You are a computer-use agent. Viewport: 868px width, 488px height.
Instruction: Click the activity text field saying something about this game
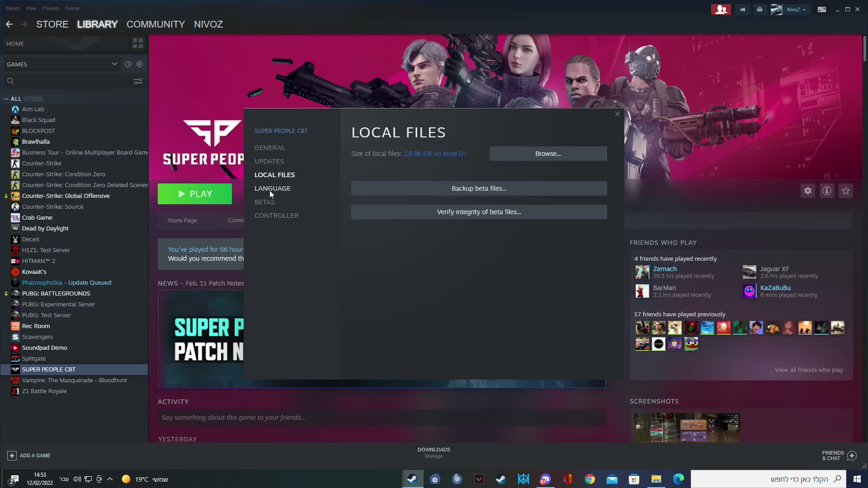(x=381, y=418)
